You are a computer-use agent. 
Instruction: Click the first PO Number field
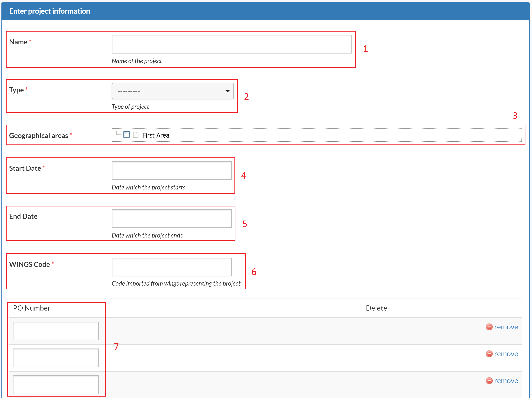coord(56,331)
